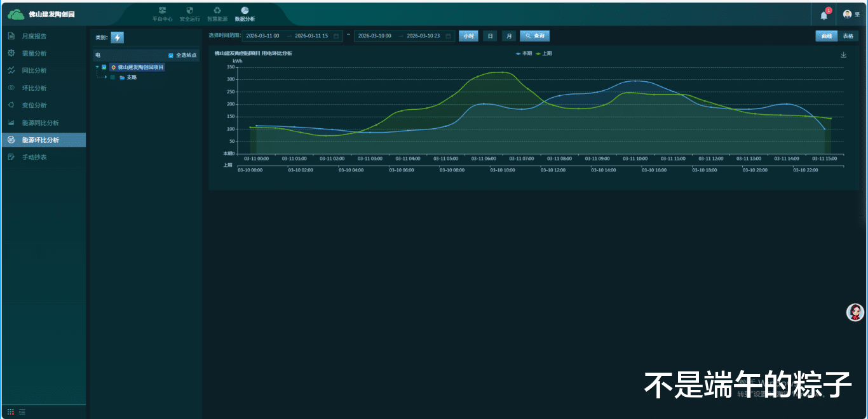This screenshot has height=419, width=868.
Task: Switch to the 表格 table view tab
Action: coord(848,36)
